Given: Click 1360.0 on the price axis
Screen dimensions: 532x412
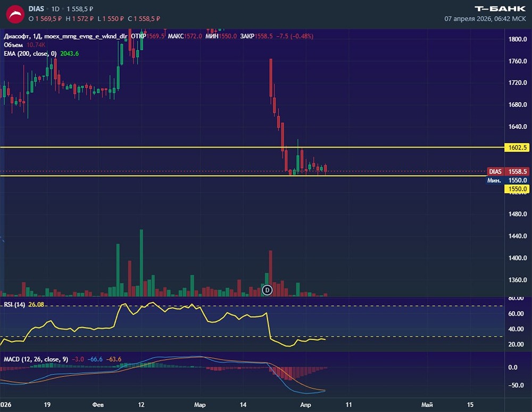Looking at the screenshot, I should 518,280.
